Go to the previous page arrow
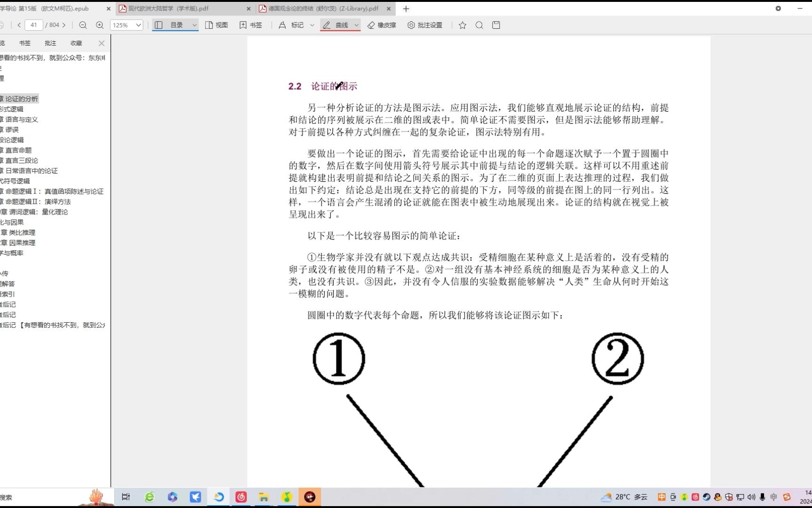This screenshot has width=812, height=508. [x=19, y=25]
